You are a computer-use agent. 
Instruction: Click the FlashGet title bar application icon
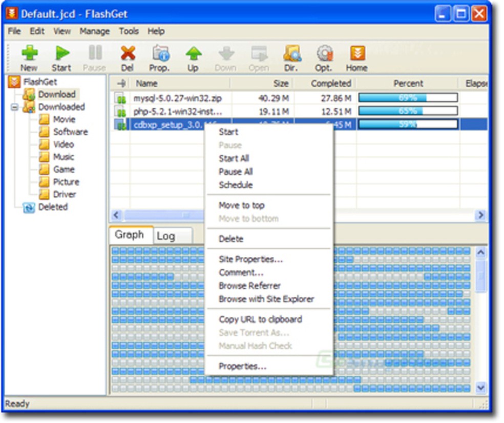12,13
